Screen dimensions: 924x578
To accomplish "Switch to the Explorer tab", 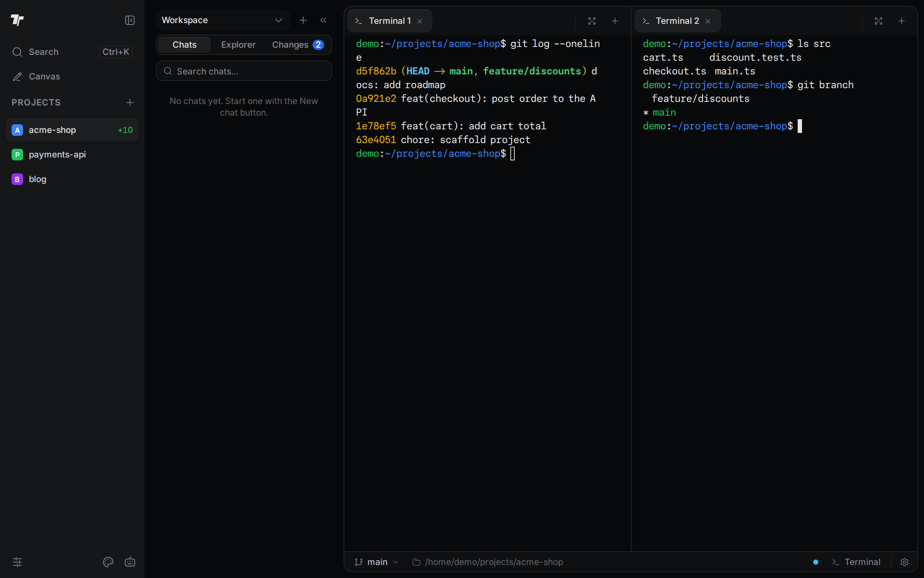I will click(238, 45).
